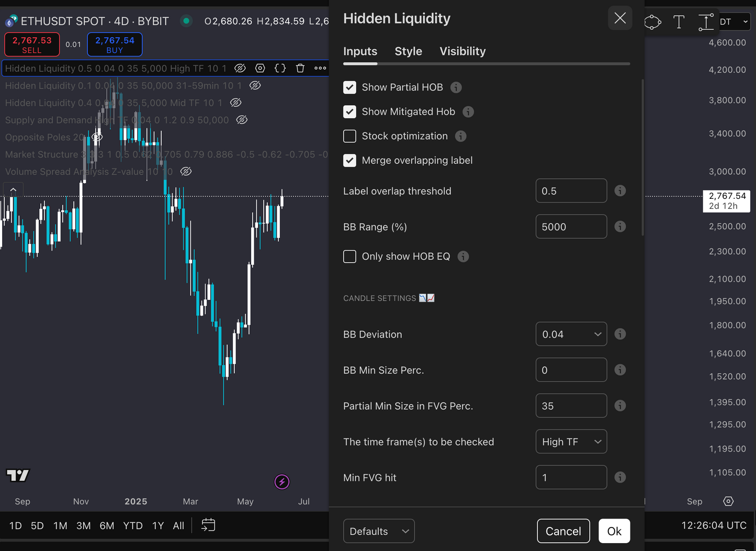Hide the Supply and Demand indicator
This screenshot has height=551, width=756.
tap(242, 119)
